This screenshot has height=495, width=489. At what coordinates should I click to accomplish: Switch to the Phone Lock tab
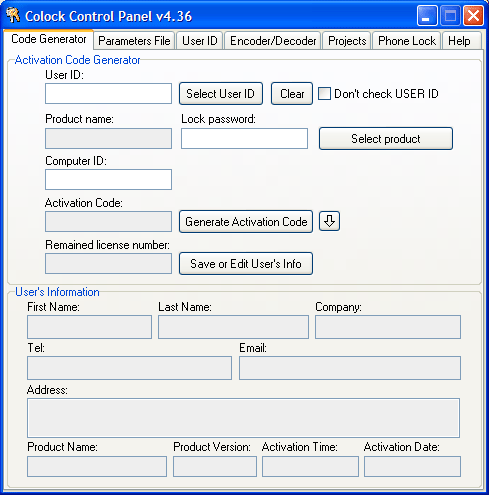[407, 41]
